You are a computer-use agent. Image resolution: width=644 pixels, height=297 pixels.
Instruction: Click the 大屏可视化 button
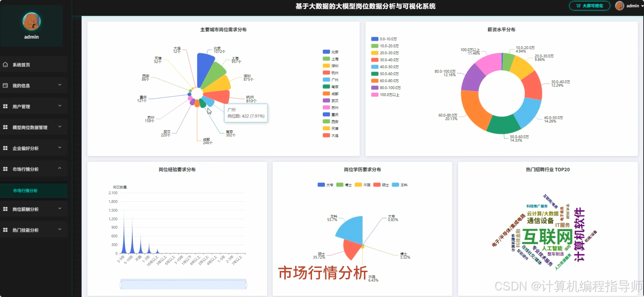pyautogui.click(x=589, y=5)
